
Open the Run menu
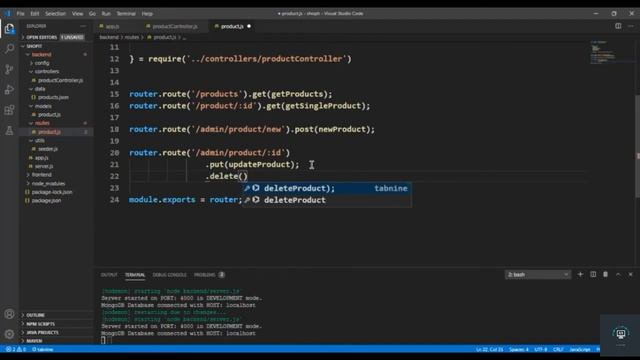pos(106,13)
